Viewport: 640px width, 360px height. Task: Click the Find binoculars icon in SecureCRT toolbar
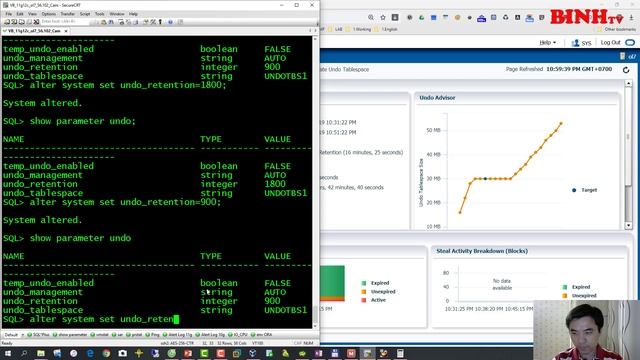point(111,22)
